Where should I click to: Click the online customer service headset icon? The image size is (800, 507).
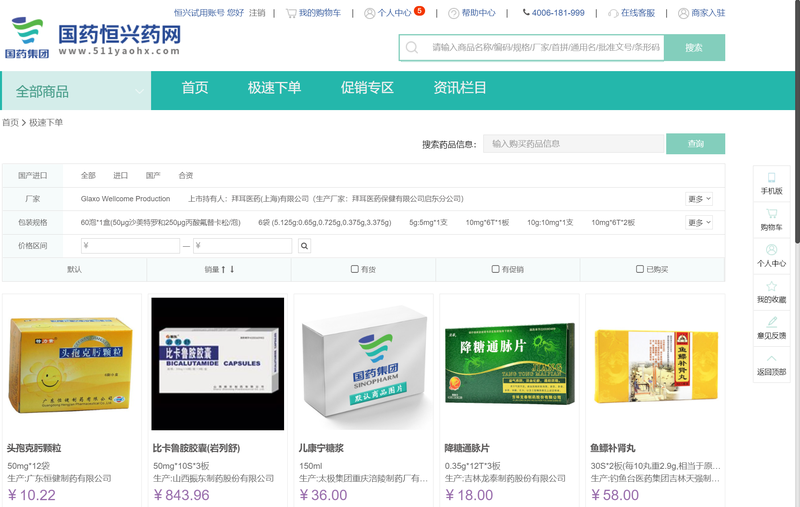pyautogui.click(x=613, y=13)
